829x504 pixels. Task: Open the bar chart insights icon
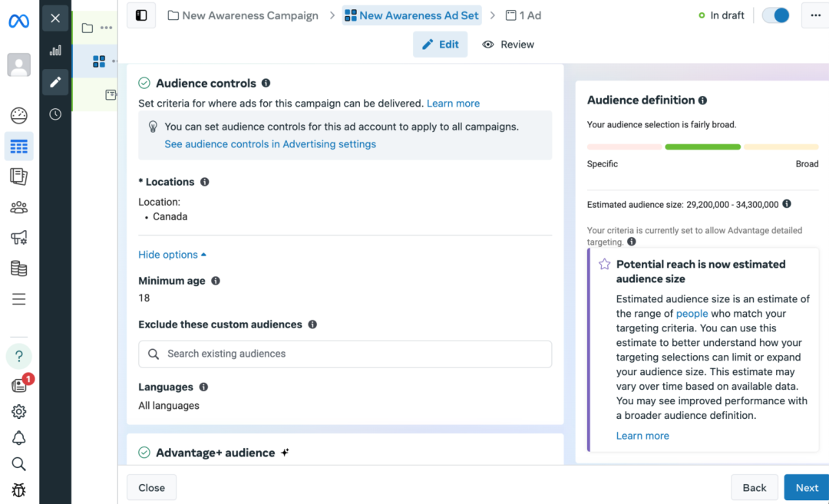[55, 51]
